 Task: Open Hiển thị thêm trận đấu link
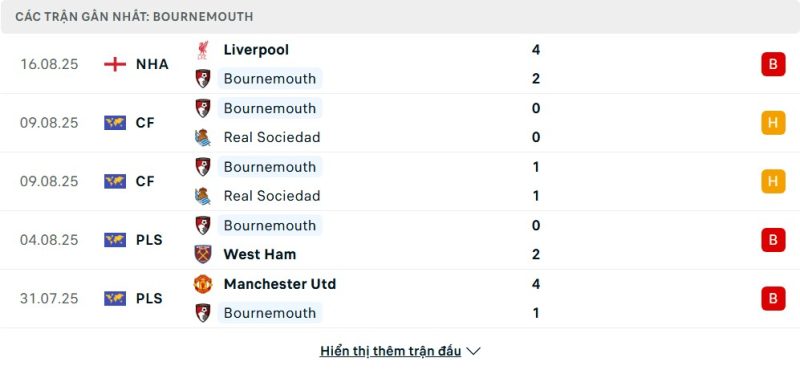(x=390, y=351)
